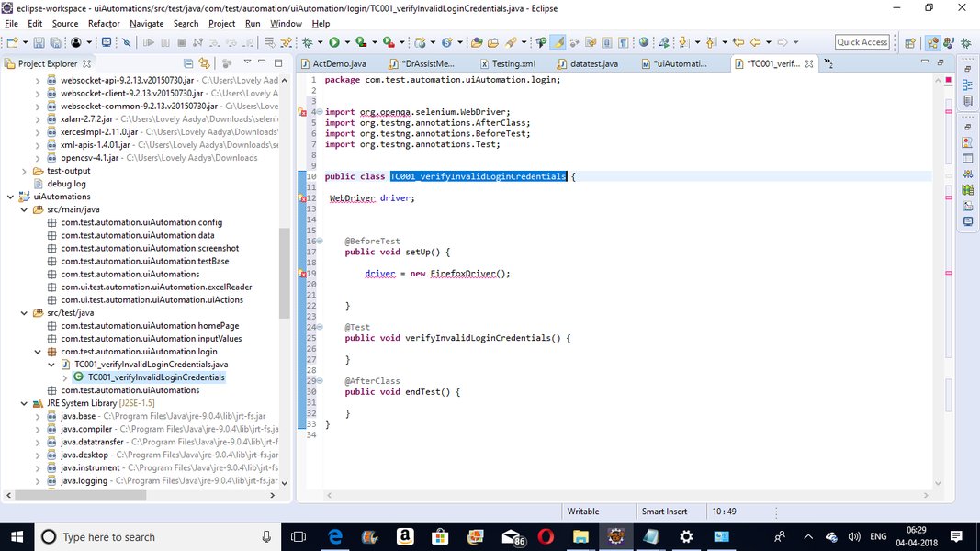Click the Save All toolbar icon
The width and height of the screenshot is (980, 551).
tap(56, 42)
